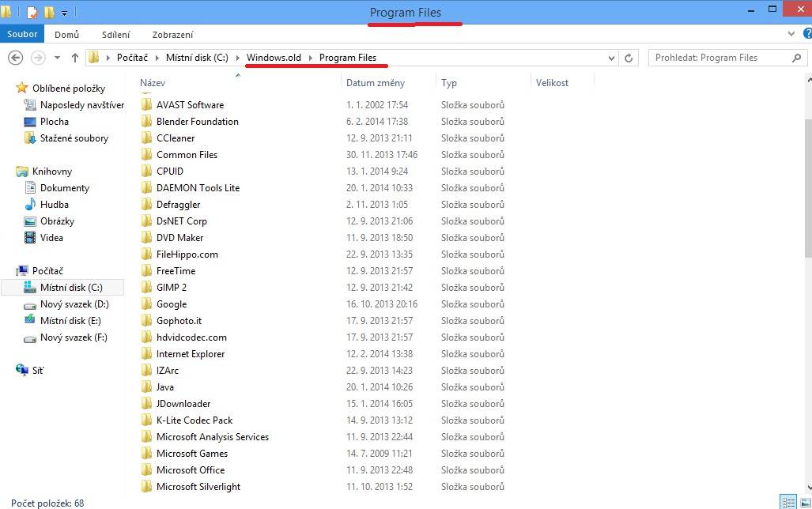Select Počítač in the navigation pane
The height and width of the screenshot is (509, 812).
tap(47, 271)
